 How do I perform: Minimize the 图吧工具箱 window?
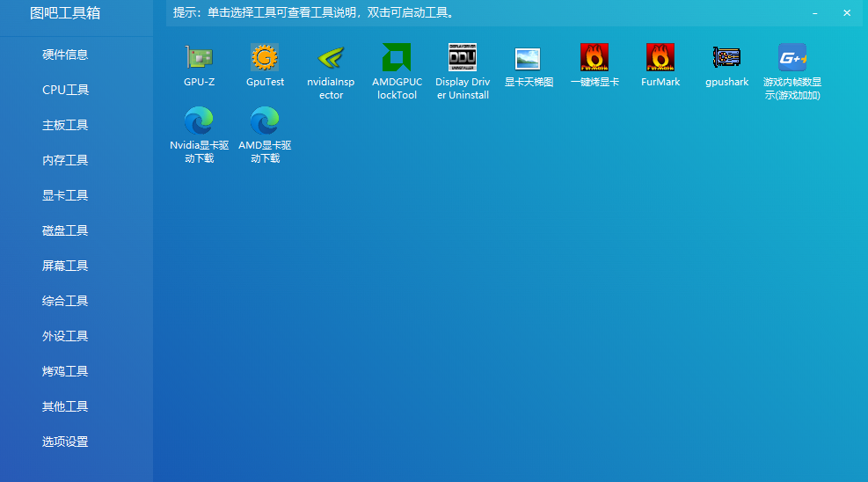coord(815,12)
